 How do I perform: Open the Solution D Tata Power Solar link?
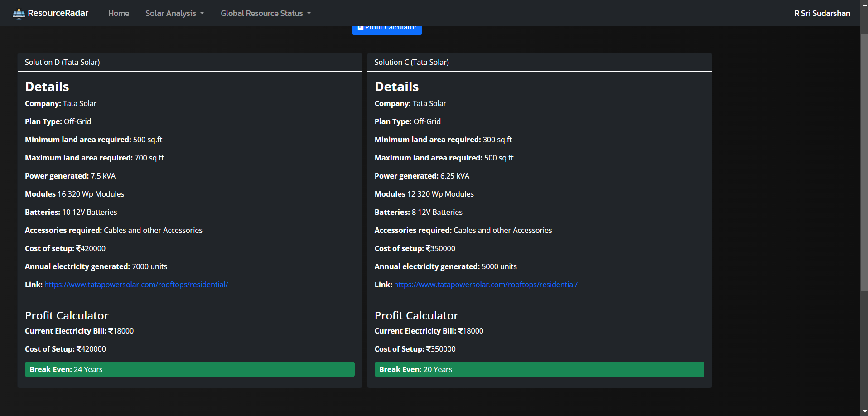point(136,285)
